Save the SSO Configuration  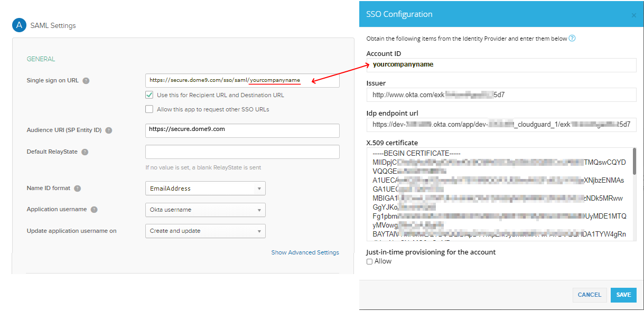(623, 295)
